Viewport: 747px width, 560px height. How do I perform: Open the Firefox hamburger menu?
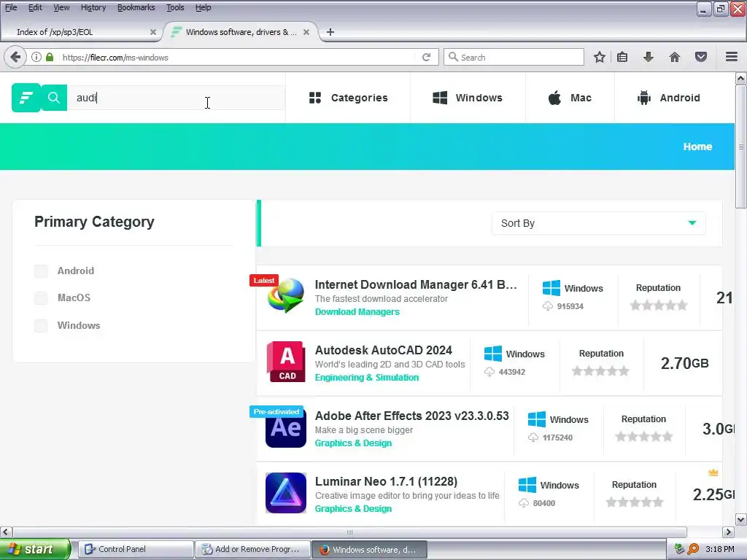coord(732,57)
